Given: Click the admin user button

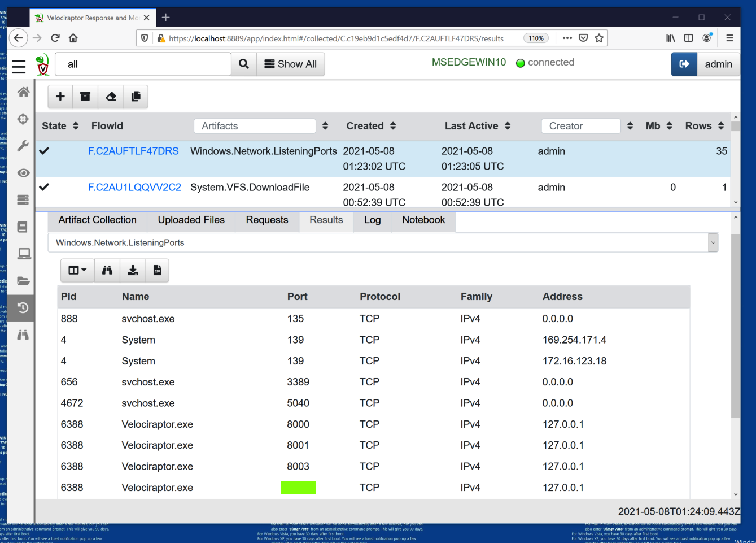Looking at the screenshot, I should point(718,64).
